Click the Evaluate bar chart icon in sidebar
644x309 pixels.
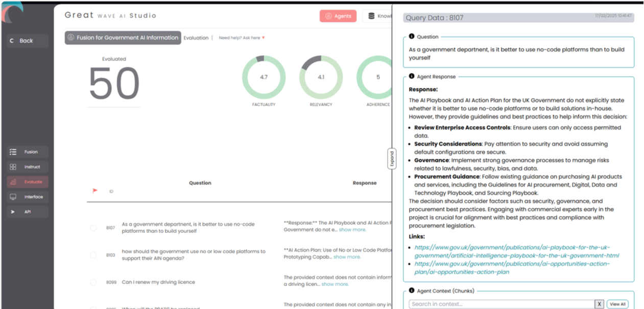(x=13, y=182)
